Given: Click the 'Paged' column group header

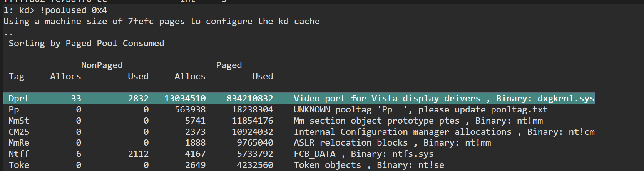Looking at the screenshot, I should pyautogui.click(x=229, y=65).
